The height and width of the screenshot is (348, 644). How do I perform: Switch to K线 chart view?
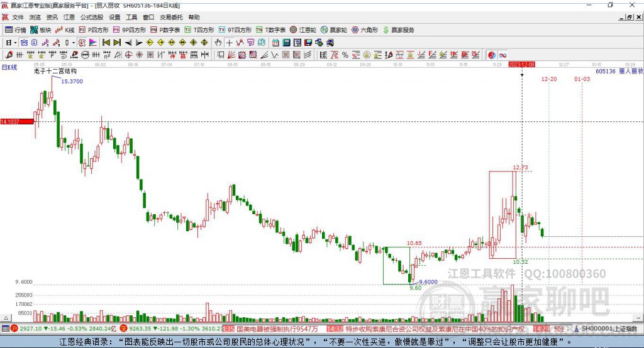tap(65, 30)
